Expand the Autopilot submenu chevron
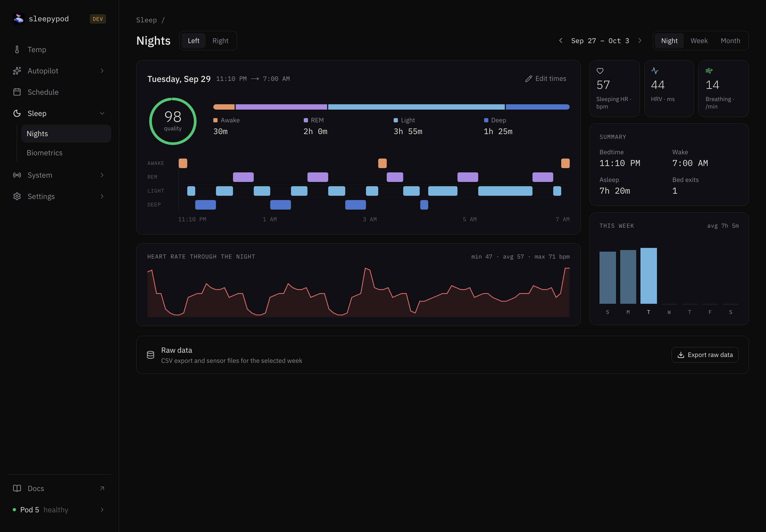The width and height of the screenshot is (766, 532). 102,71
